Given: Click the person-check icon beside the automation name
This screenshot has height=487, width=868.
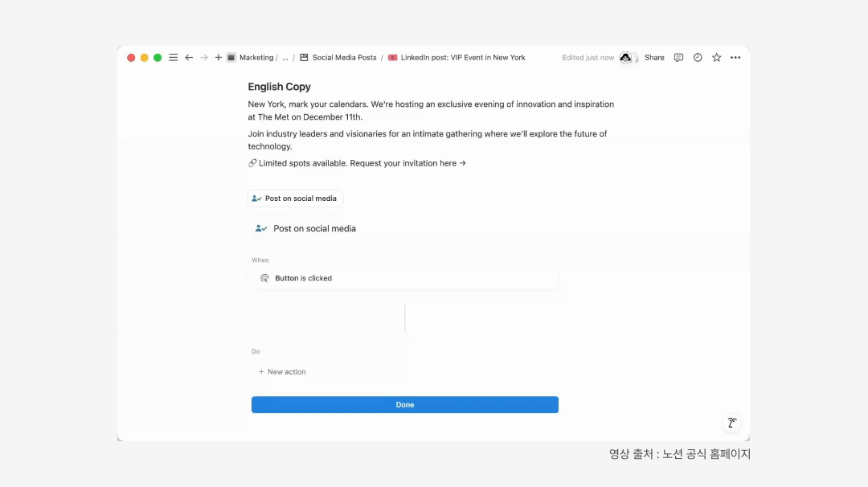Looking at the screenshot, I should point(260,229).
